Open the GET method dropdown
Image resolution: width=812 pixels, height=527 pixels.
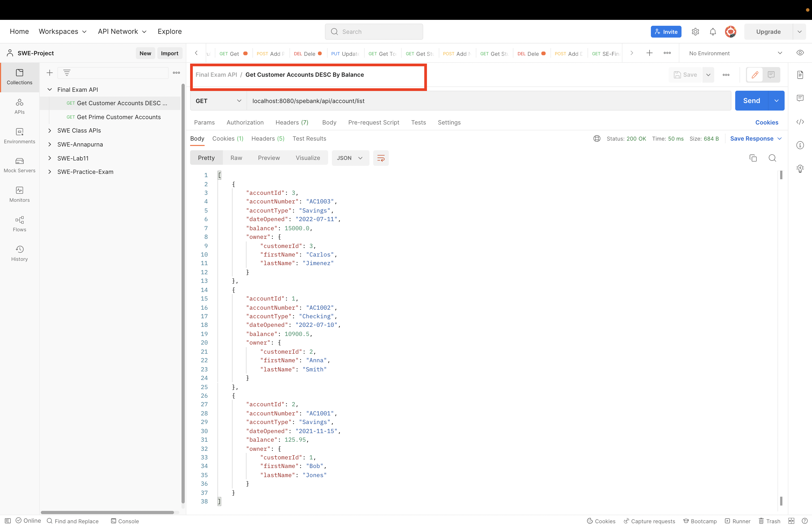(x=218, y=101)
